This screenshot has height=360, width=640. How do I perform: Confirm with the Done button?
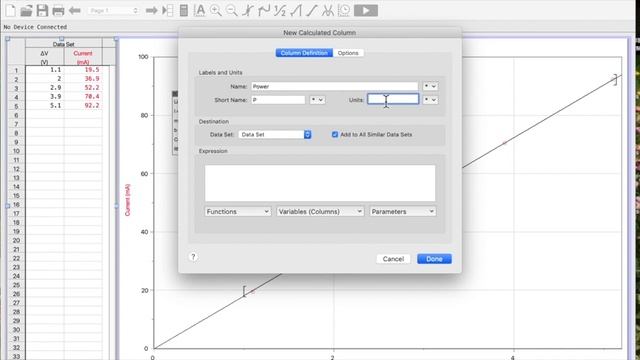(434, 259)
